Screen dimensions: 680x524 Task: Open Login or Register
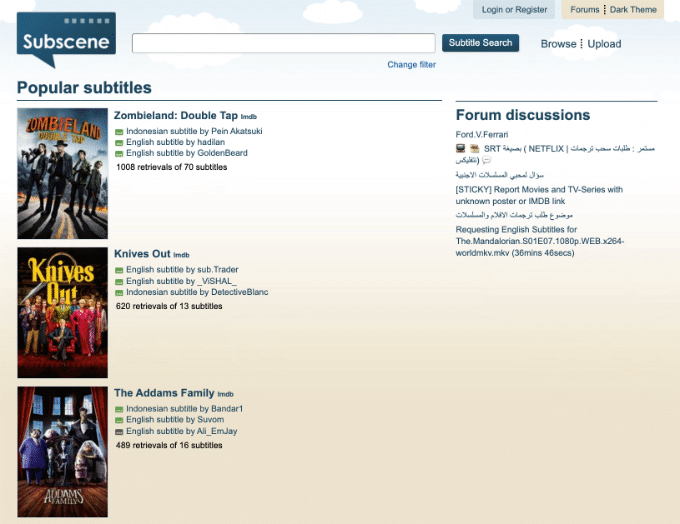pyautogui.click(x=514, y=10)
